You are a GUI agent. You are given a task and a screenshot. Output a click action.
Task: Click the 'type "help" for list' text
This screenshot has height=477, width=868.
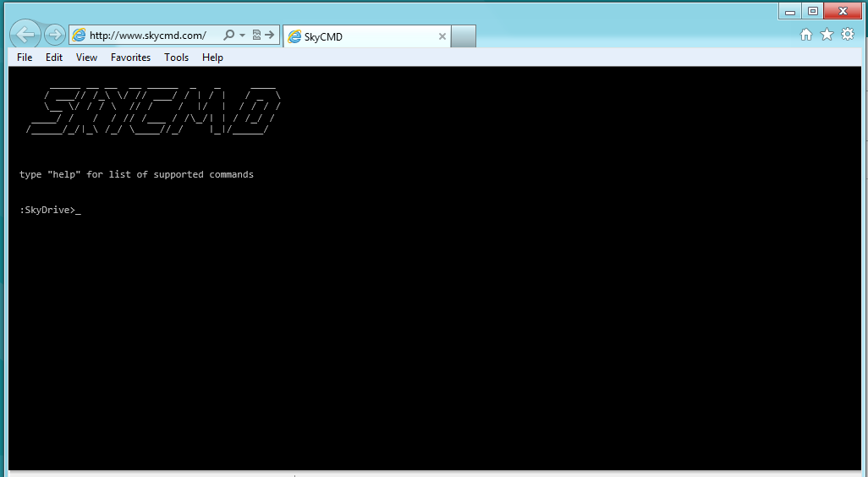pyautogui.click(x=136, y=174)
